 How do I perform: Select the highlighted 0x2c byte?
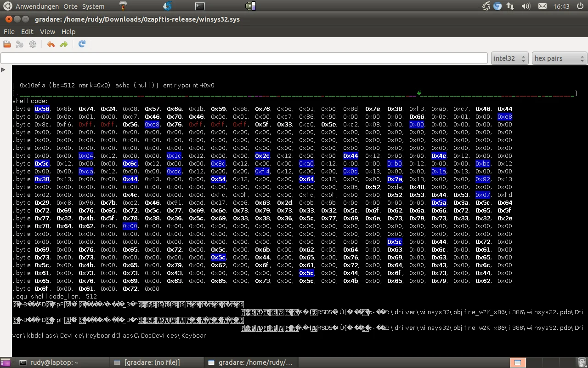pyautogui.click(x=262, y=156)
